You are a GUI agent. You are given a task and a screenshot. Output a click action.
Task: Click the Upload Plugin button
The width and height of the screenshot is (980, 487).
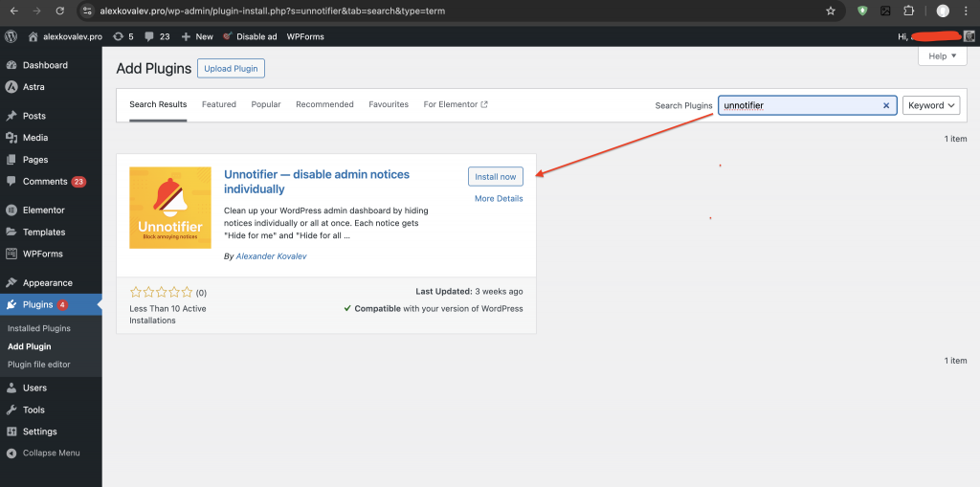[231, 68]
